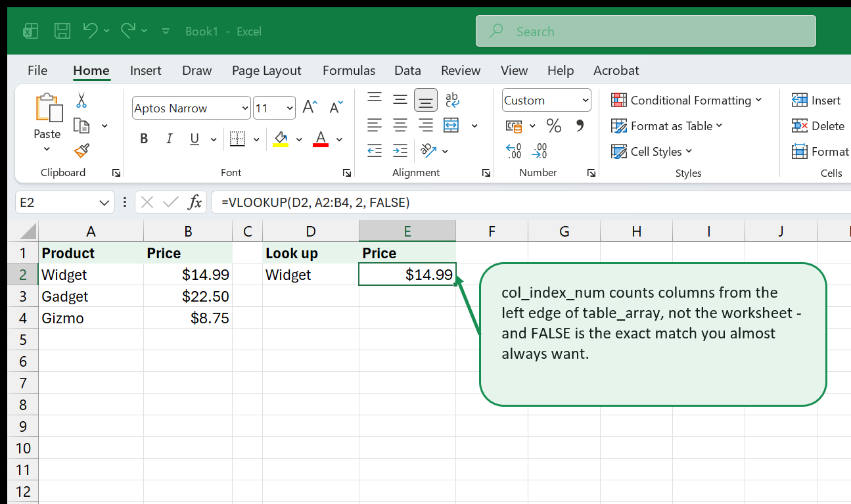Open Font dialog launcher

tap(346, 173)
